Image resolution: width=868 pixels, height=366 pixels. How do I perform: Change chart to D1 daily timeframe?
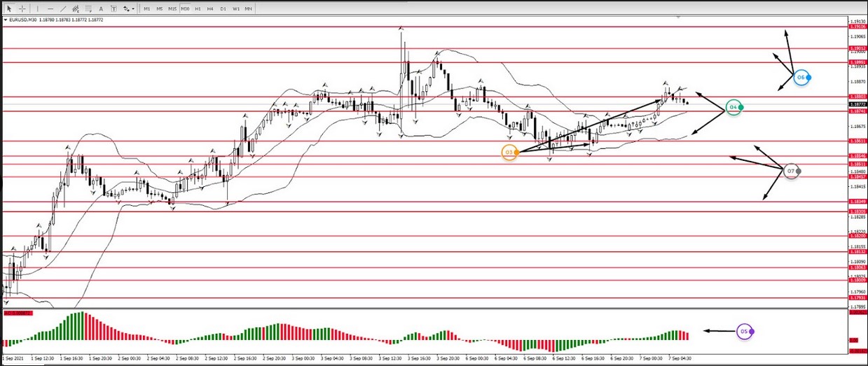(223, 8)
